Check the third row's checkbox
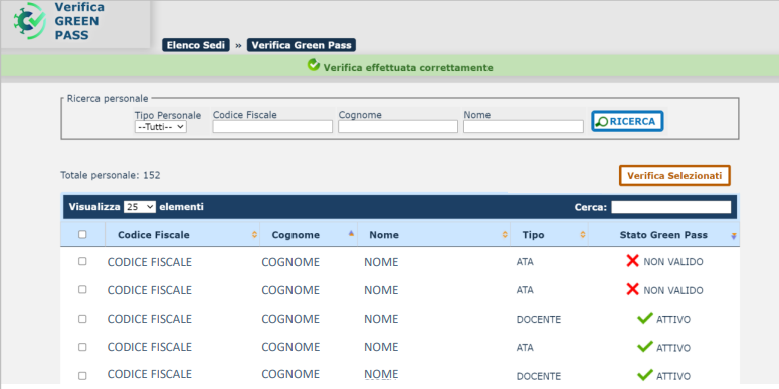The image size is (779, 389). tap(82, 319)
